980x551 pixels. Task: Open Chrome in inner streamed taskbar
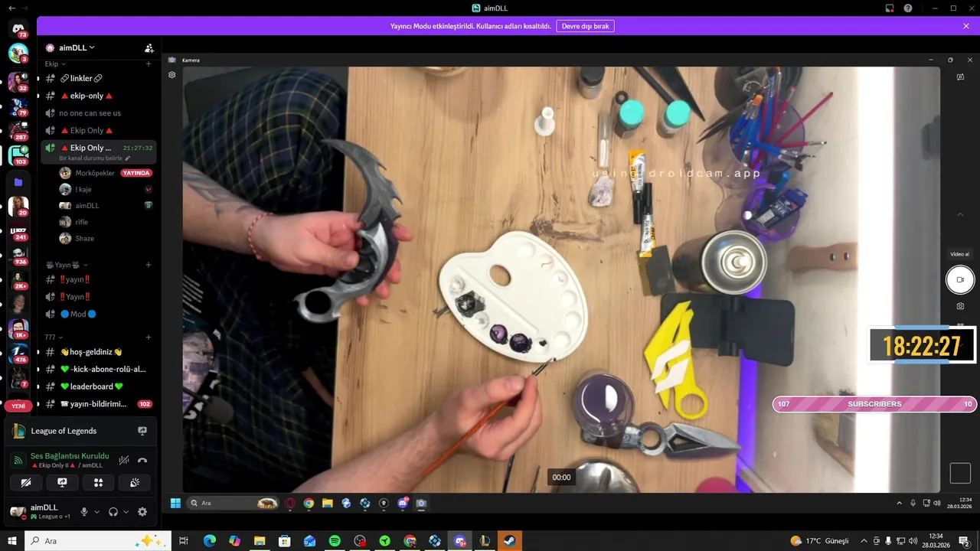(309, 503)
